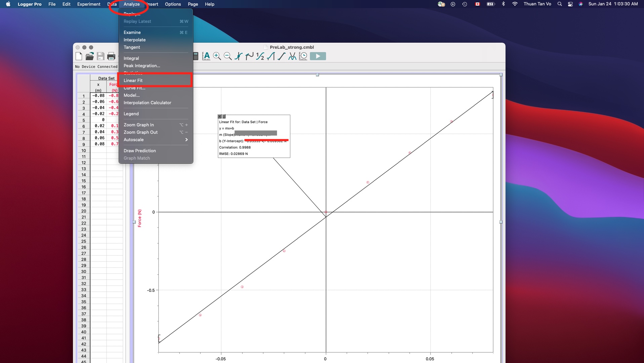Click the Thuan Tan Vo user menu
Screen dimensions: 644x363
(537, 4)
